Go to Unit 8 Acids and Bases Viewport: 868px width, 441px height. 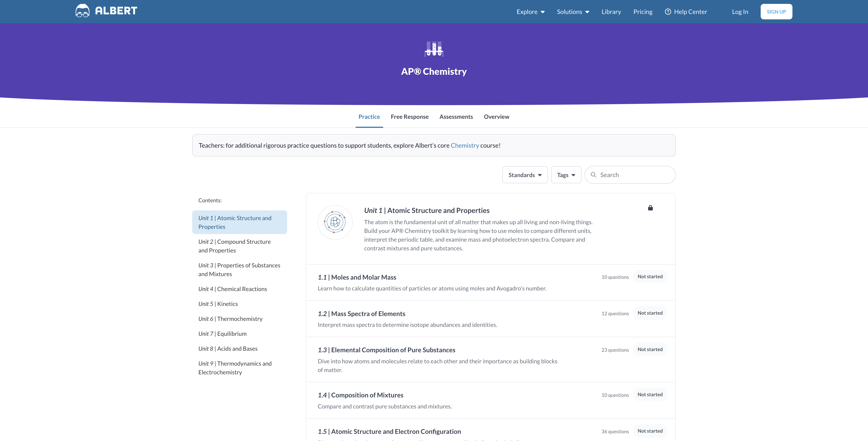(x=228, y=349)
